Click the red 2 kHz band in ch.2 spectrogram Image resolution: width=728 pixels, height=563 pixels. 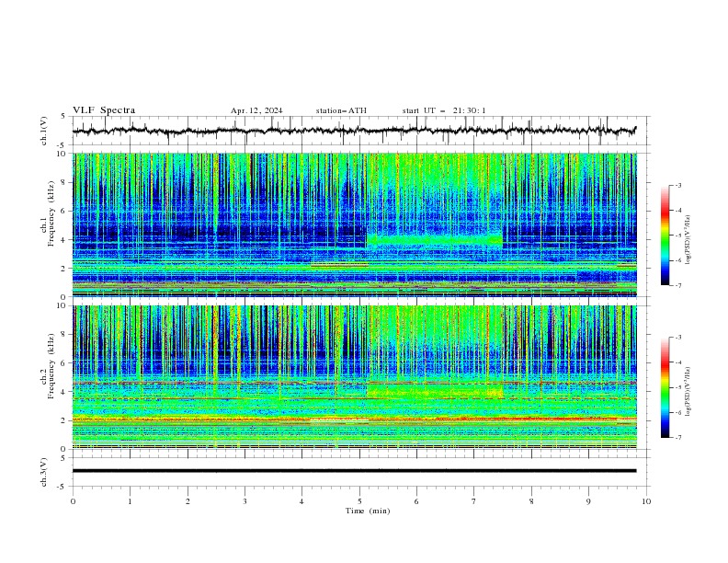coord(354,419)
